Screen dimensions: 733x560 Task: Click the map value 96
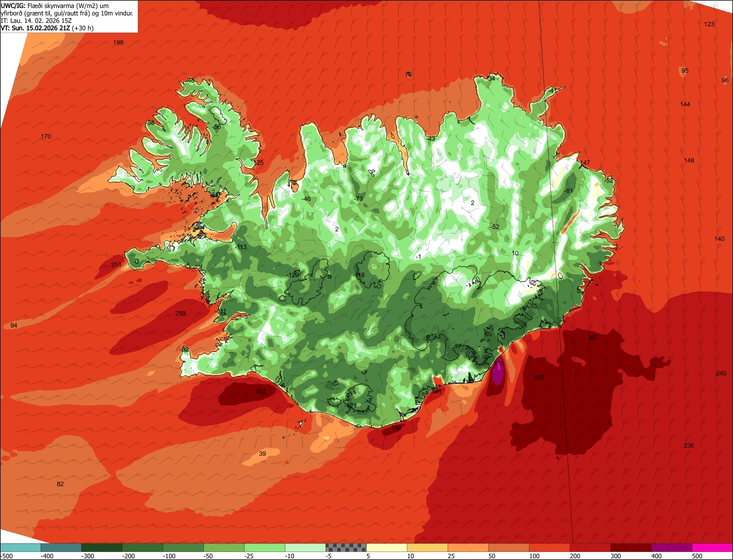[x=725, y=80]
